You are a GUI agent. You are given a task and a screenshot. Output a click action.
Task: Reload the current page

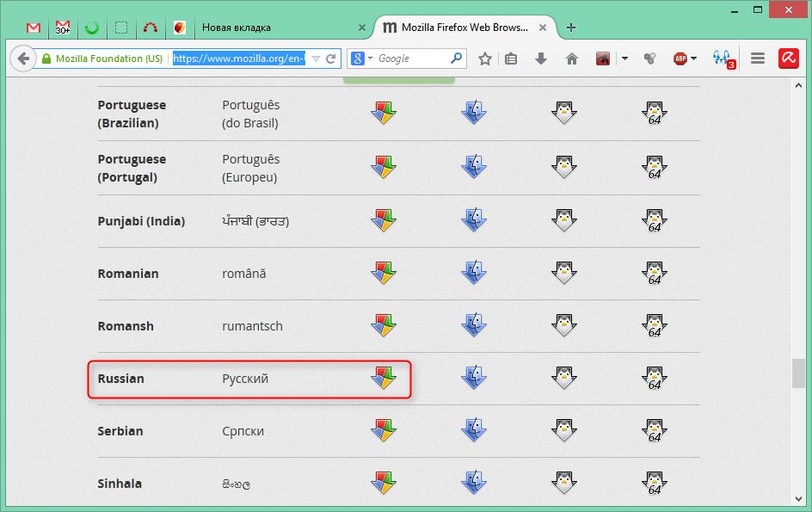[x=331, y=59]
